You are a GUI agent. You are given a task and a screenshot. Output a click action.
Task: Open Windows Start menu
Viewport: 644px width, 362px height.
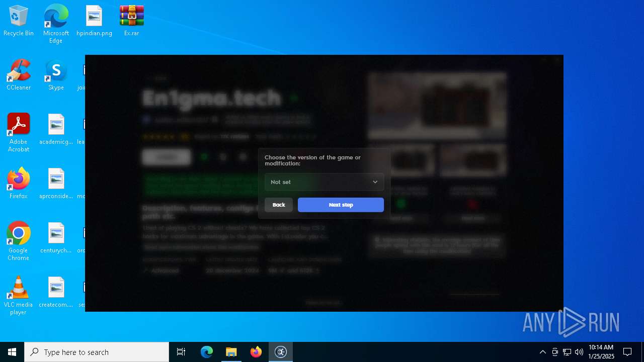12,352
